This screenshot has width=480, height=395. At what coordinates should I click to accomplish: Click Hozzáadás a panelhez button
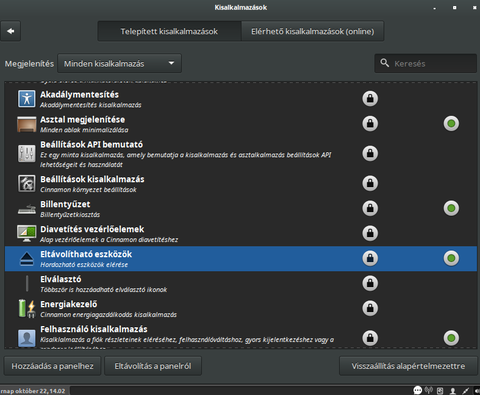[x=52, y=366]
